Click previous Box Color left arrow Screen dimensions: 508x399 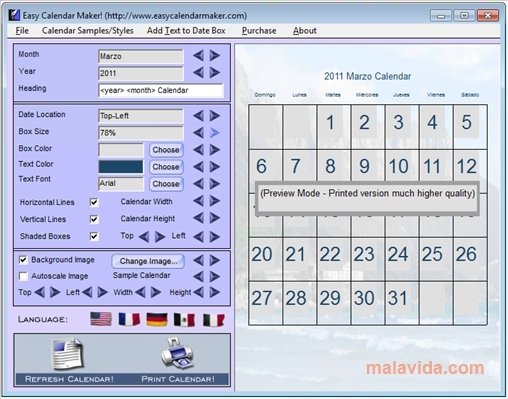(x=199, y=150)
